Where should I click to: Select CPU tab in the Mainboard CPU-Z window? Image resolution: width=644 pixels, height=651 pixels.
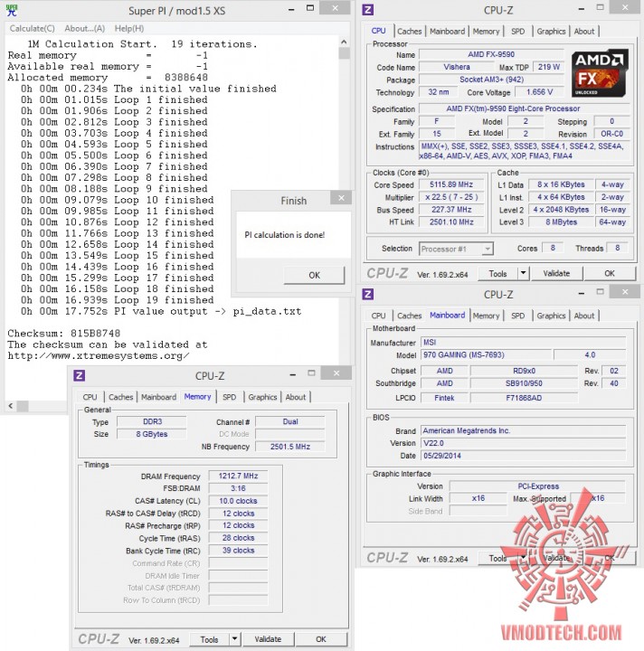pyautogui.click(x=378, y=316)
